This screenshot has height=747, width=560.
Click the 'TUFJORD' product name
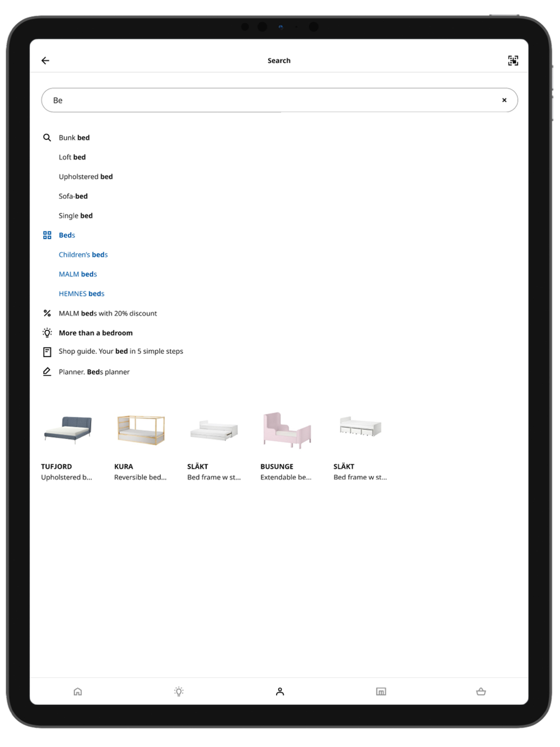tap(57, 466)
